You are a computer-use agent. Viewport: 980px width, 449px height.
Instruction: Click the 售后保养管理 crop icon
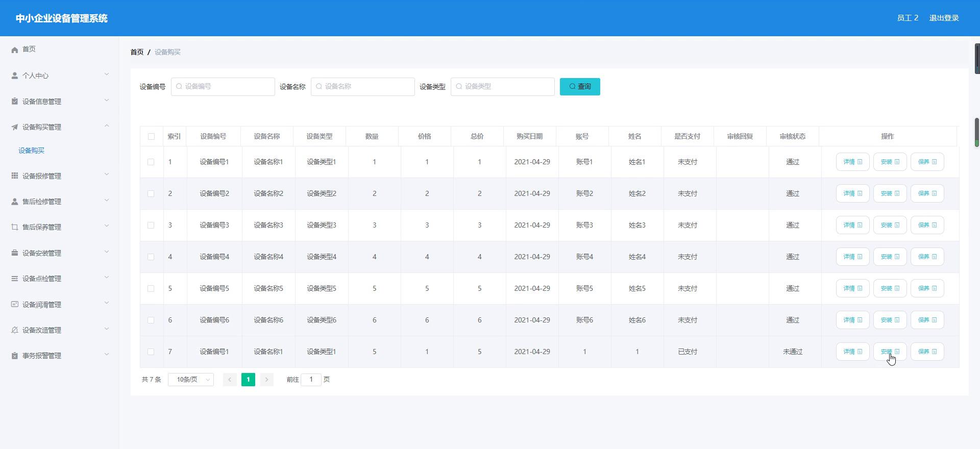(x=15, y=227)
